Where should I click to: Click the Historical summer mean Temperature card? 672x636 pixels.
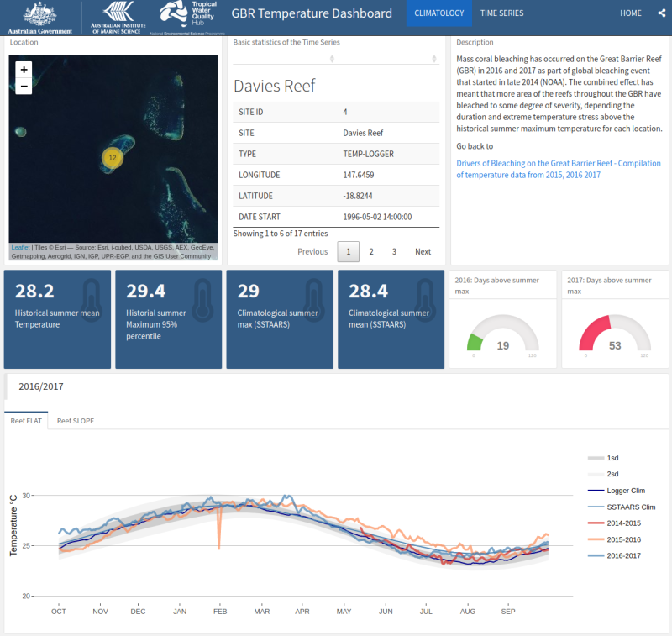tap(57, 319)
